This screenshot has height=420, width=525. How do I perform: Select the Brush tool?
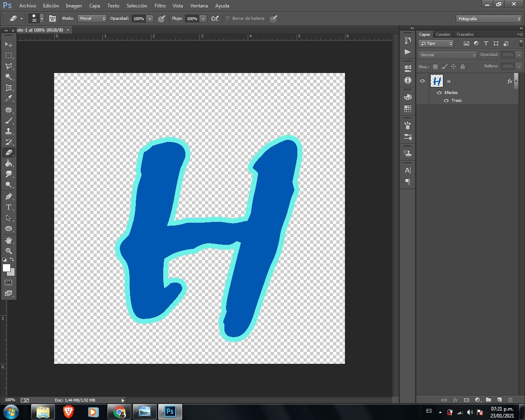tap(9, 121)
